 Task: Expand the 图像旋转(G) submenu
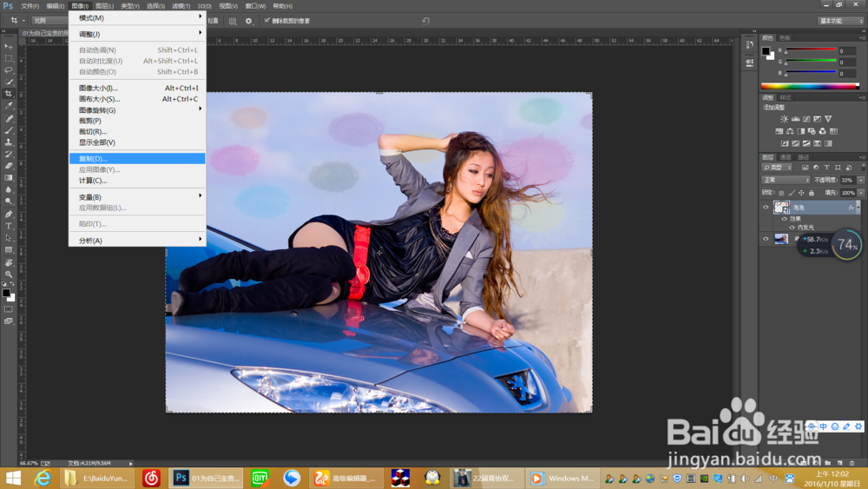point(137,109)
